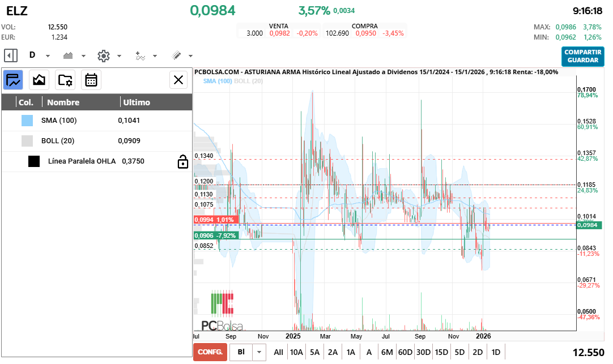
Task: Open the calendar icon
Action: pyautogui.click(x=91, y=80)
